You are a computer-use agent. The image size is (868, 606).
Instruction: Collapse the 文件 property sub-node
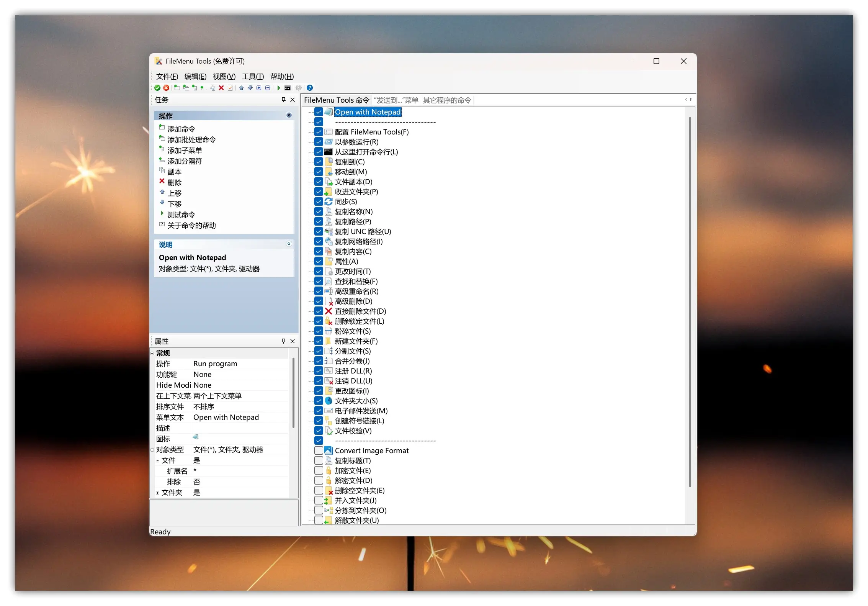point(157,460)
